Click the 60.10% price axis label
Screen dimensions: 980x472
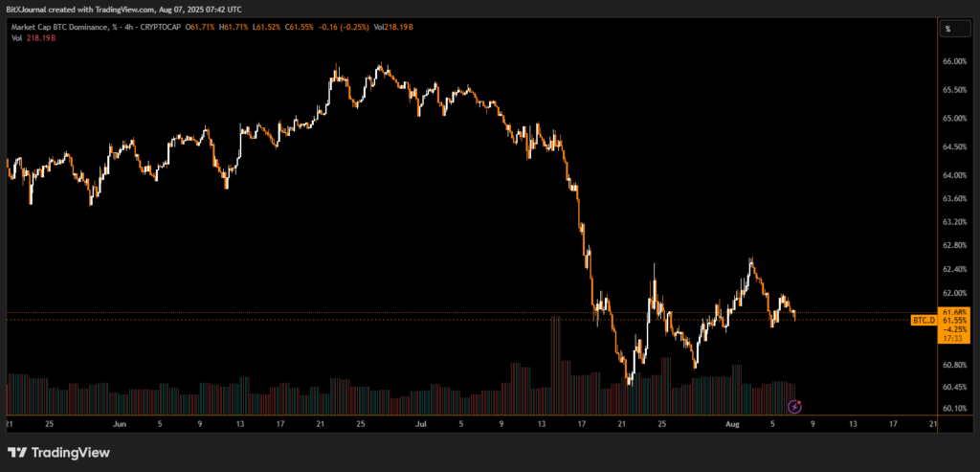coord(954,408)
